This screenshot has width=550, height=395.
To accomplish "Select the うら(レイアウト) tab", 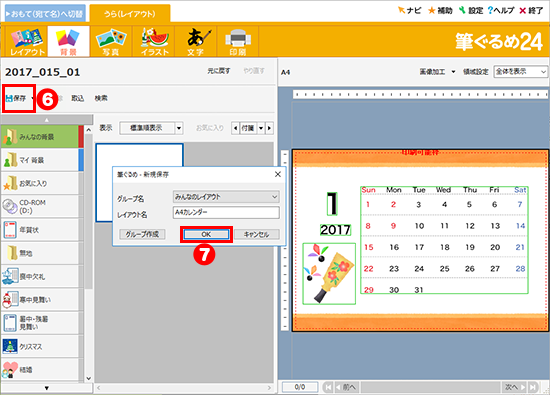I will pyautogui.click(x=130, y=14).
